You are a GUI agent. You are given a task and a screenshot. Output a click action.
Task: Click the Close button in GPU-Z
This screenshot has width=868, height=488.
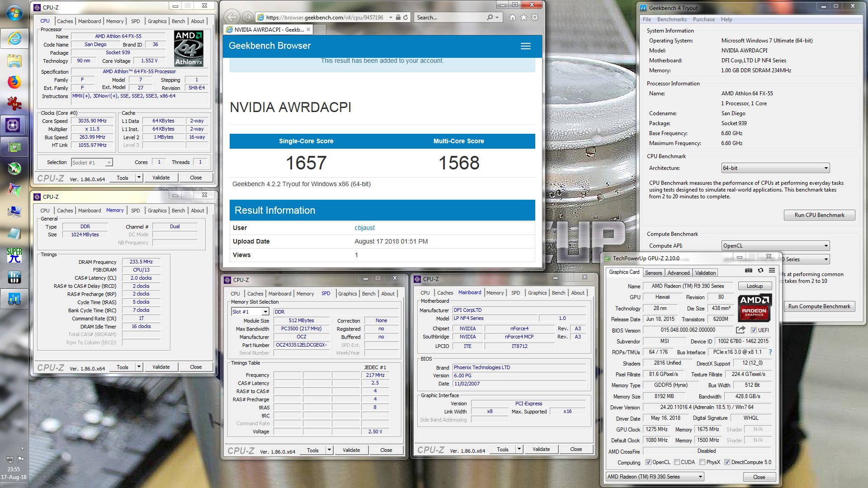(759, 477)
